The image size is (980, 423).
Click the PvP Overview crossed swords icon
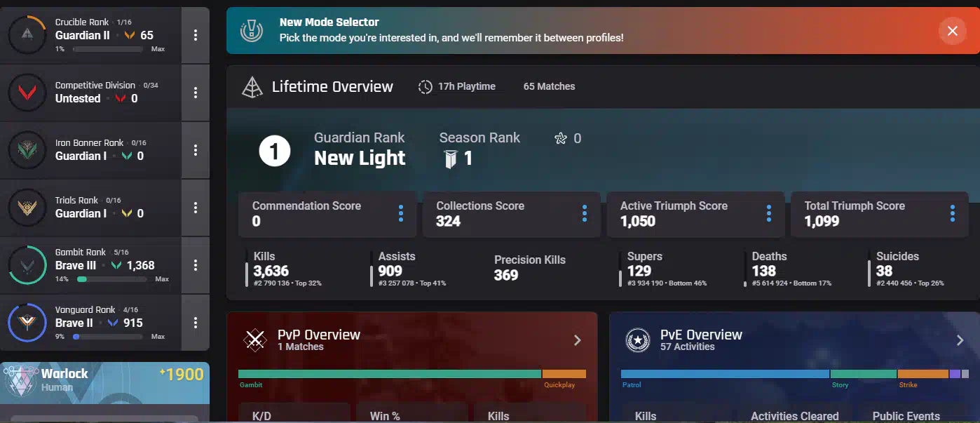tap(255, 340)
